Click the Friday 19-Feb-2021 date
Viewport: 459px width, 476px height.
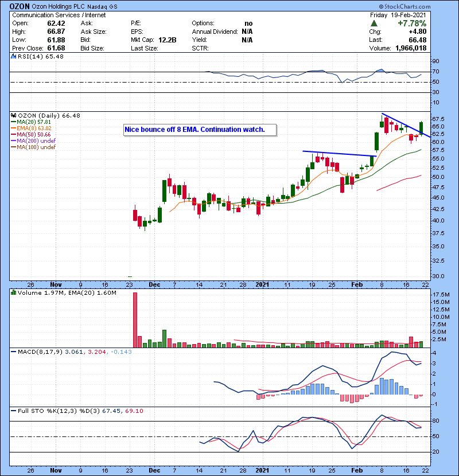(398, 15)
